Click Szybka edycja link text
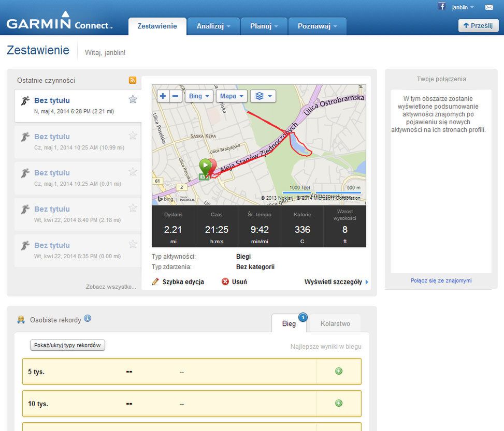 183,282
